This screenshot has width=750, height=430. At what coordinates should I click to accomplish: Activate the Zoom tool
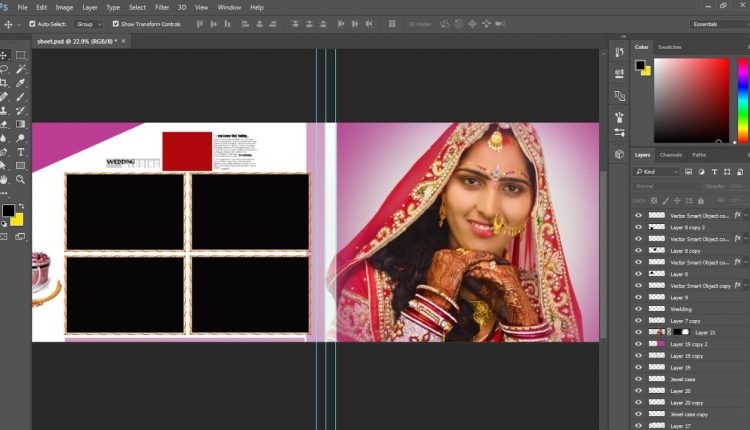pyautogui.click(x=20, y=179)
